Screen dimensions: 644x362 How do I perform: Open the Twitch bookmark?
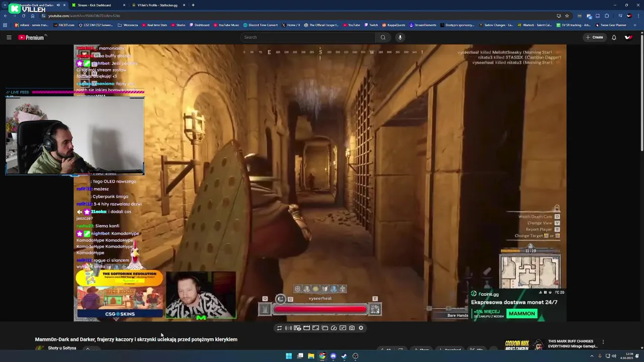tap(371, 25)
